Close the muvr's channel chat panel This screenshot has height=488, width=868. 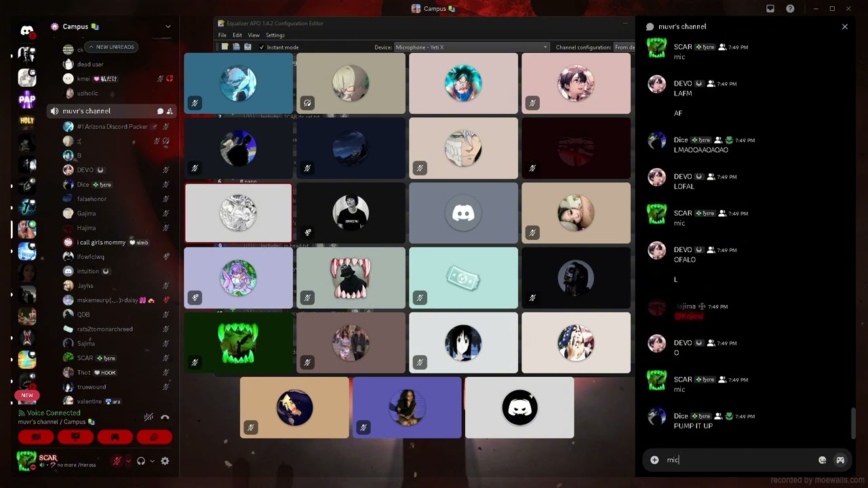(844, 26)
